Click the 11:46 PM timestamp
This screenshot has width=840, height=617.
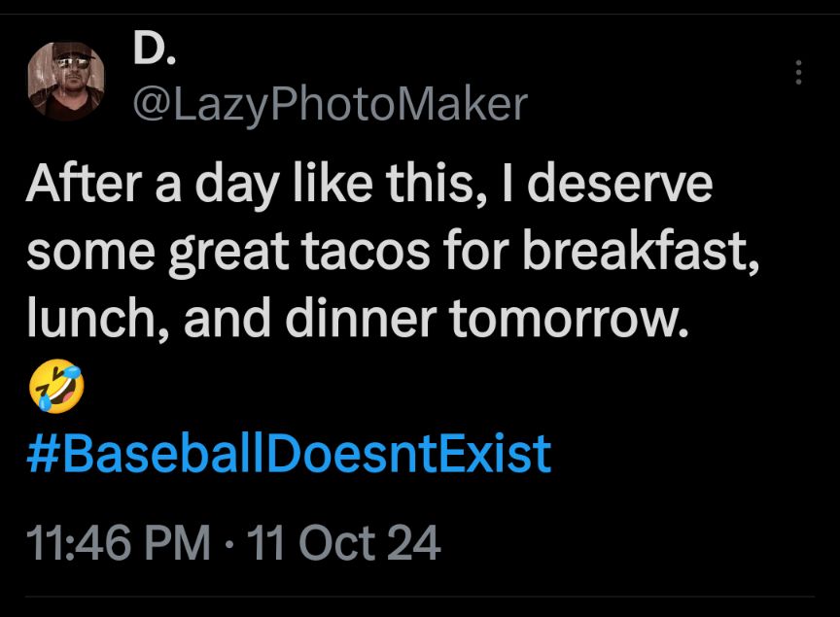[120, 543]
